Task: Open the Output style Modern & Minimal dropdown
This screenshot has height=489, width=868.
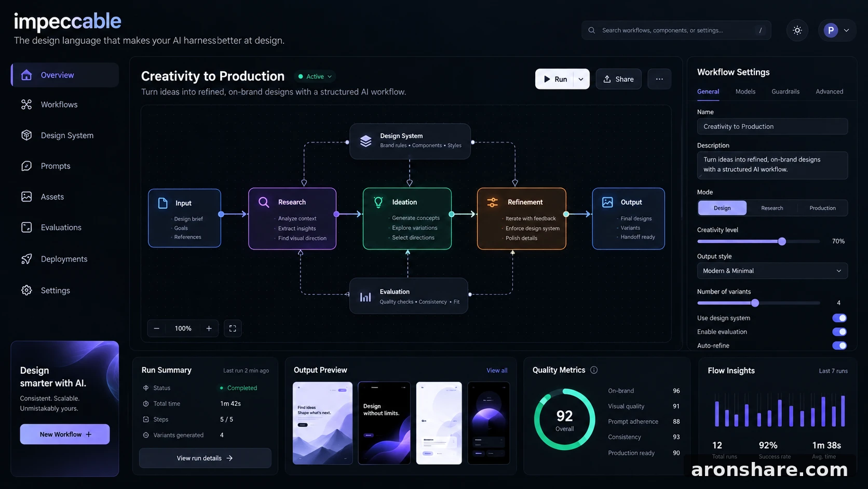Action: click(772, 271)
